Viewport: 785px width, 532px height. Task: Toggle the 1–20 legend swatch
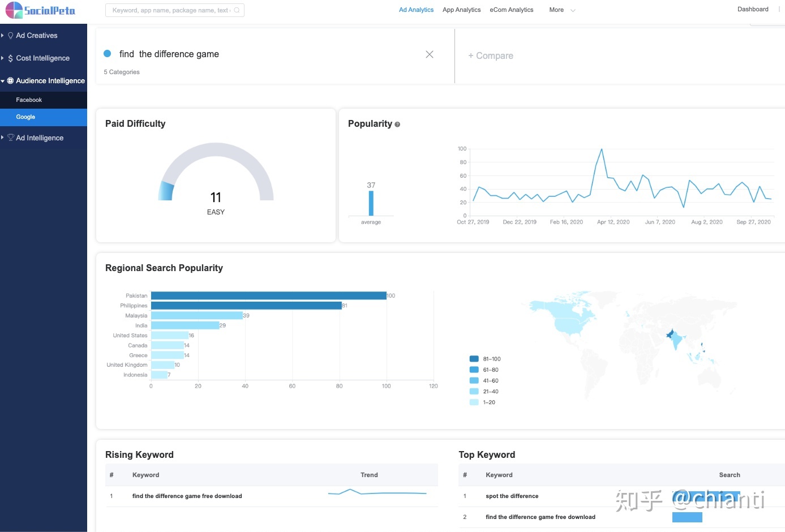coord(474,402)
